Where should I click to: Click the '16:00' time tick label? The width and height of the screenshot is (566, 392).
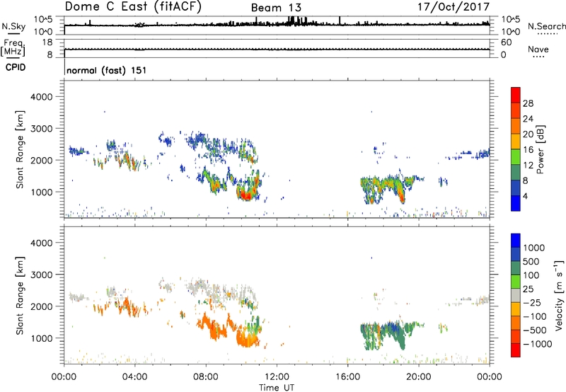pos(347,377)
